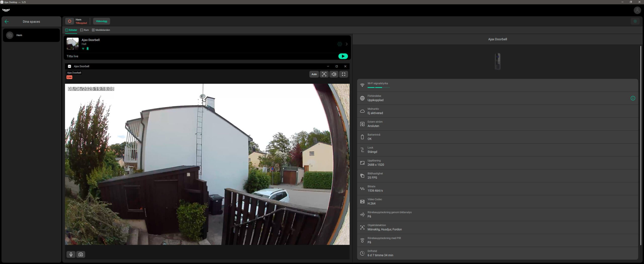Open the Videovägg button
This screenshot has width=644, height=264.
click(x=101, y=21)
